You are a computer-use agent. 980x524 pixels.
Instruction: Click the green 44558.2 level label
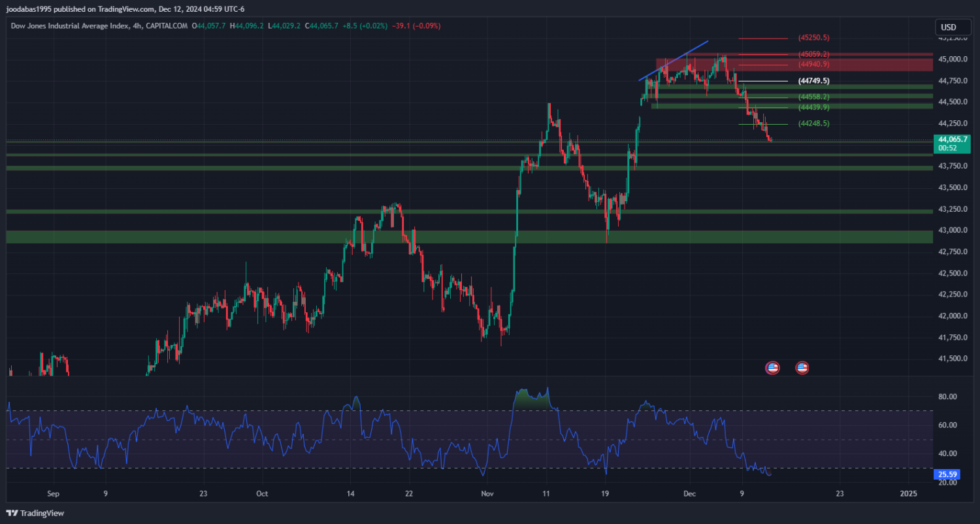click(813, 97)
